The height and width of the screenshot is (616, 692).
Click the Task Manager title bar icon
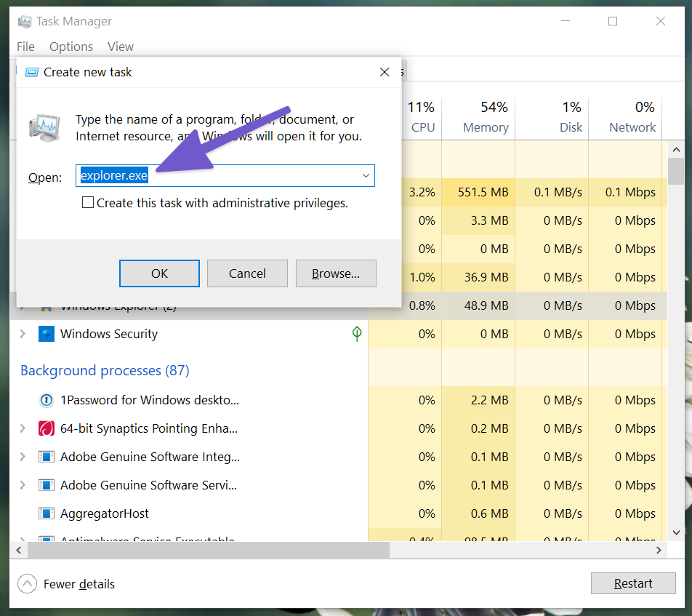pos(25,21)
